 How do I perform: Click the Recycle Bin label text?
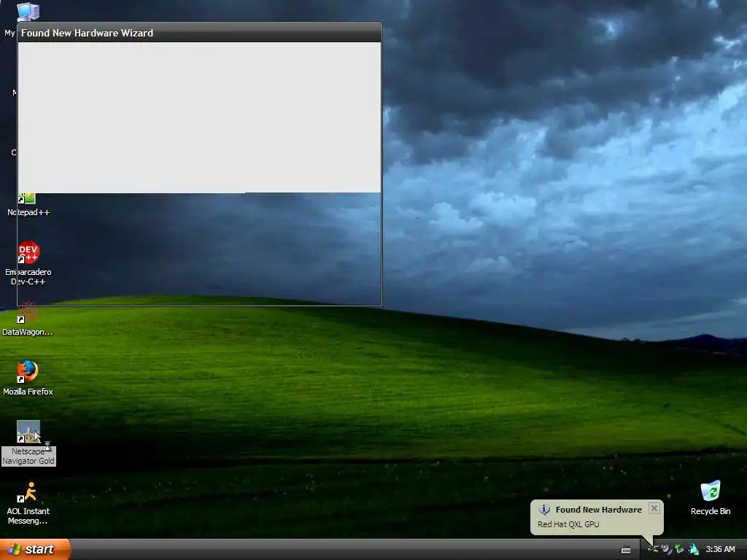[x=711, y=511]
